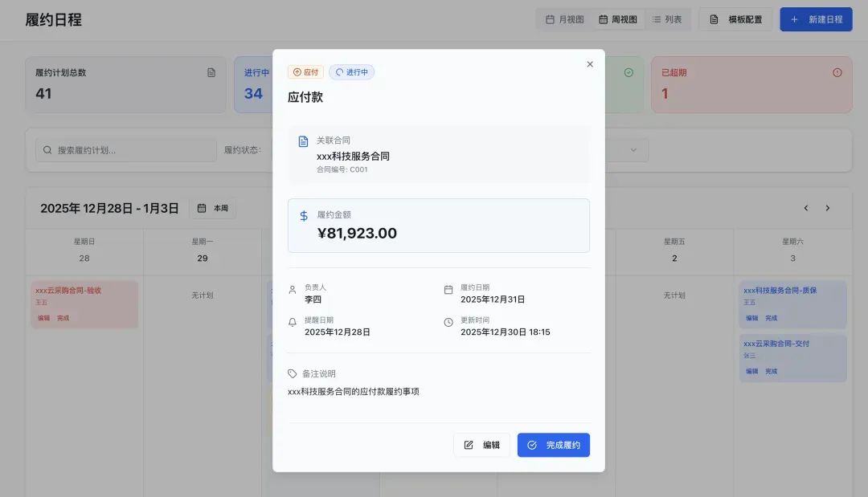Click the 履约日期 value 2025年12月31日
The width and height of the screenshot is (868, 497).
493,299
